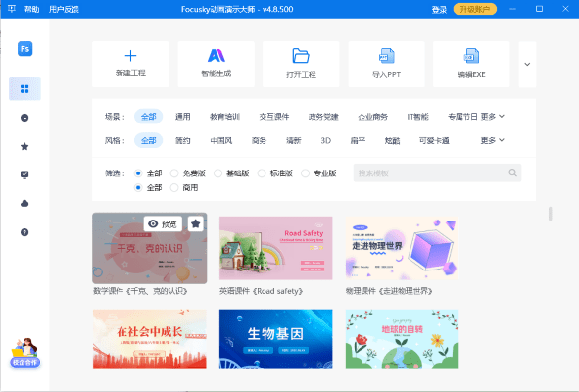
Task: Select 基础版 filter radio
Action: [217, 172]
